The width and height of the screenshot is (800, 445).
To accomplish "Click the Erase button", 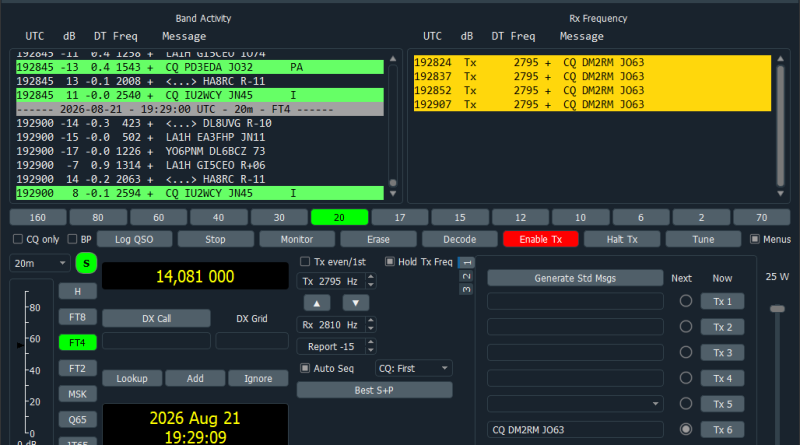I will pos(378,239).
